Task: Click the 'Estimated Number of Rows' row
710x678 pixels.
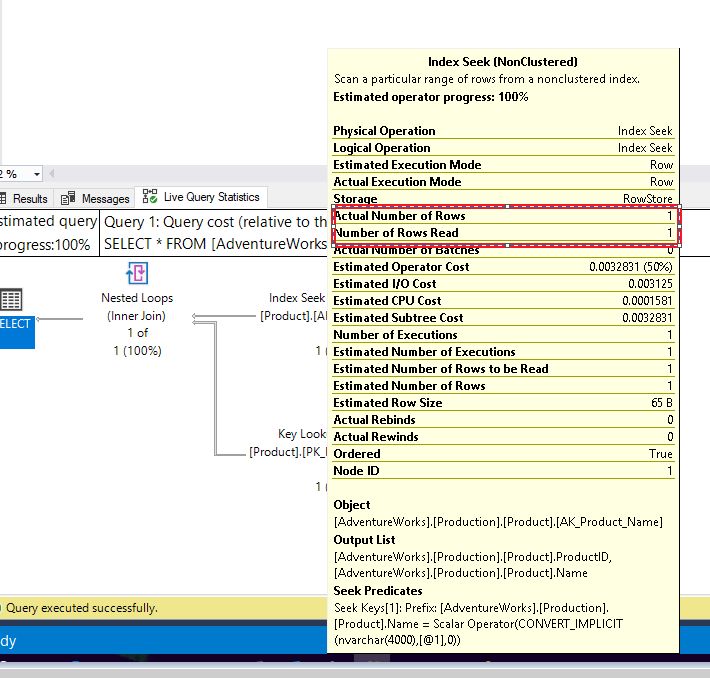Action: pyautogui.click(x=503, y=386)
